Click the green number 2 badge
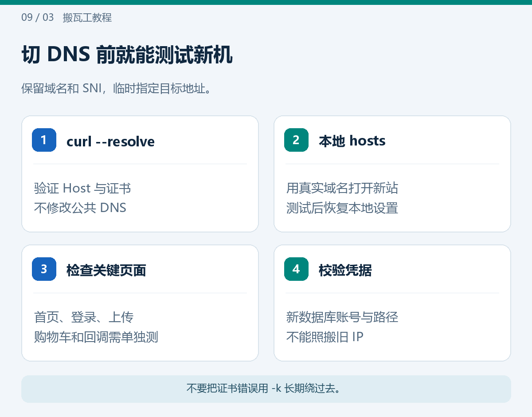Screen dimensions: 532x417 pyautogui.click(x=296, y=140)
